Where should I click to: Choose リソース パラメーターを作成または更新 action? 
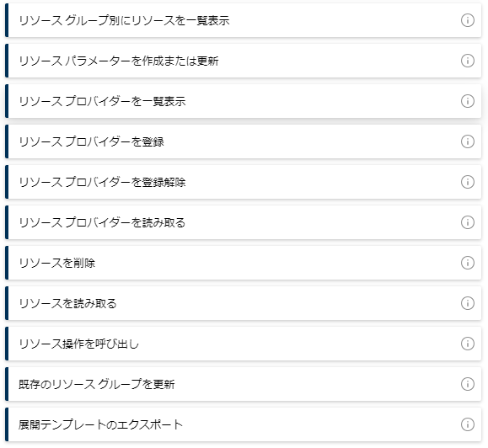tap(243, 61)
